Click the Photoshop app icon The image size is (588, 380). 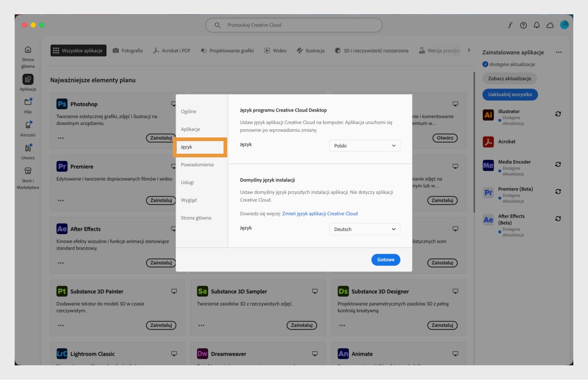(x=62, y=104)
